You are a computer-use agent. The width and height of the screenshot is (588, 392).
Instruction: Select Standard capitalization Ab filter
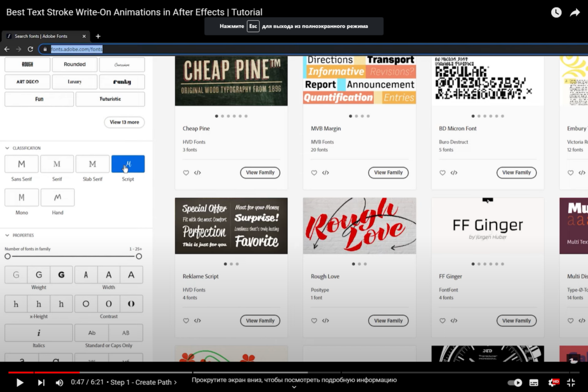92,333
